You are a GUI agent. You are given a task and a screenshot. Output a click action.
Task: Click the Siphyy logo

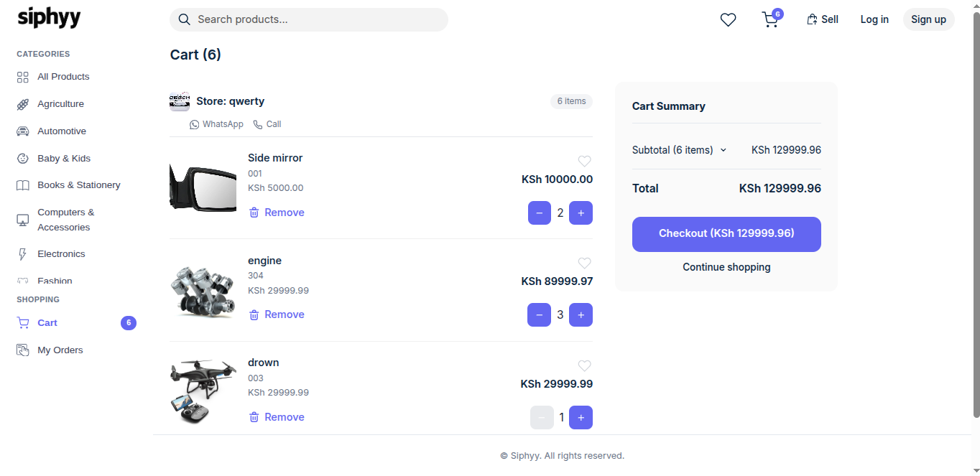coord(49,17)
